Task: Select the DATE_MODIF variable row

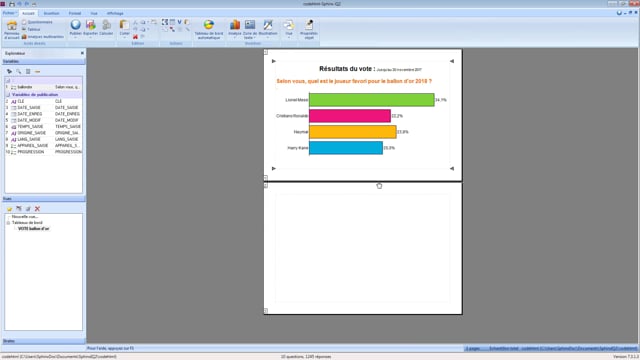Action: pos(43,120)
